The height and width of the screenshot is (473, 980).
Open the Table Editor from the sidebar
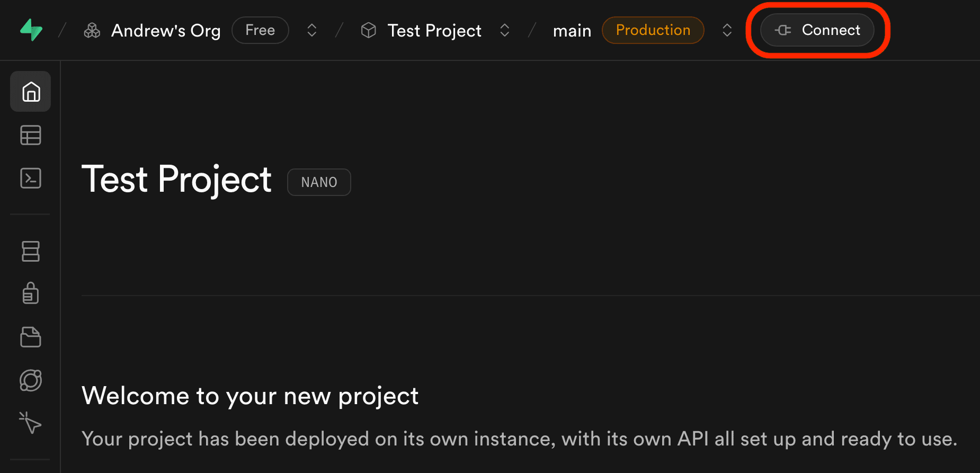30,135
